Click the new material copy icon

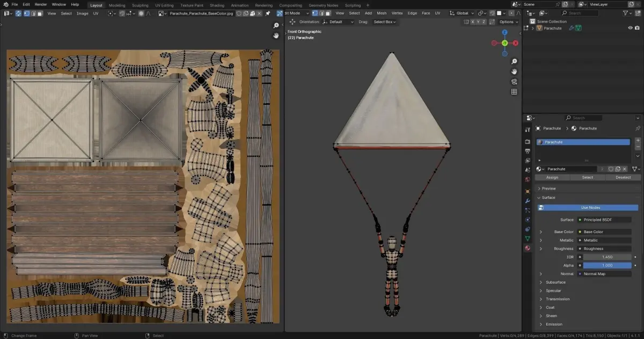[x=618, y=169]
